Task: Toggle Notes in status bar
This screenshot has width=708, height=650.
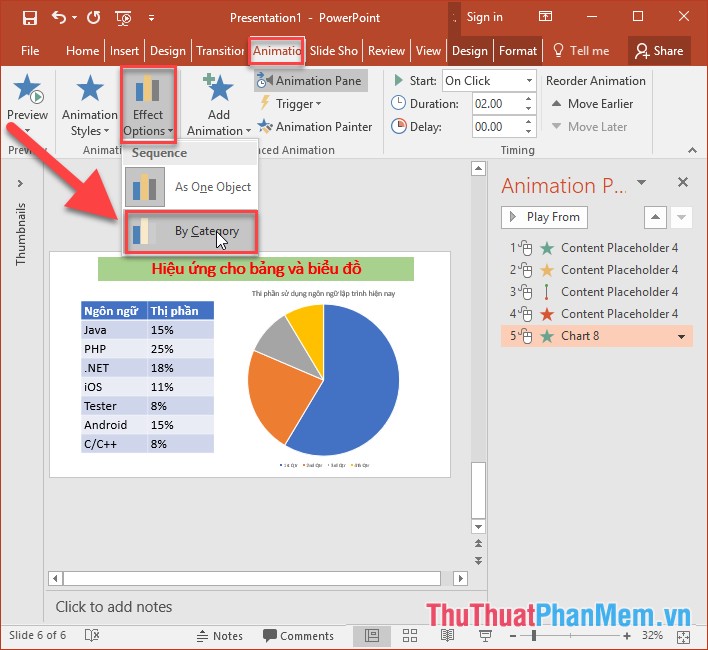Action: pyautogui.click(x=220, y=636)
